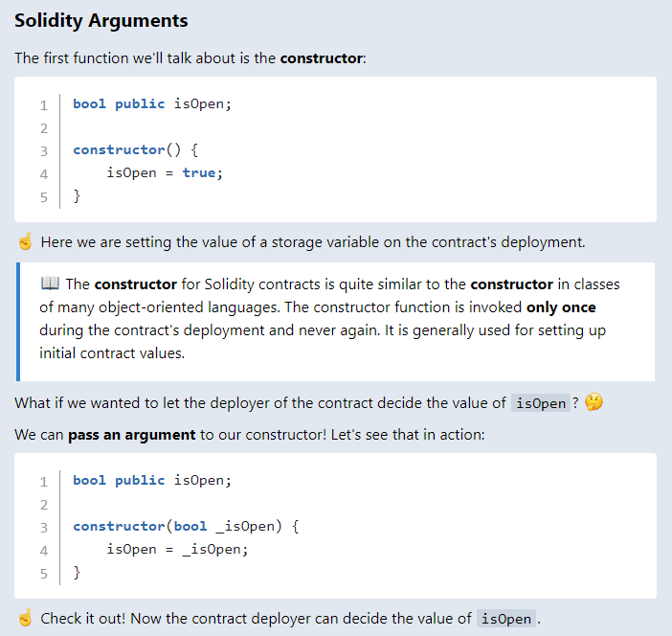This screenshot has height=636, width=672.
Task: Click the "Solidity Arguments" heading
Action: click(101, 21)
